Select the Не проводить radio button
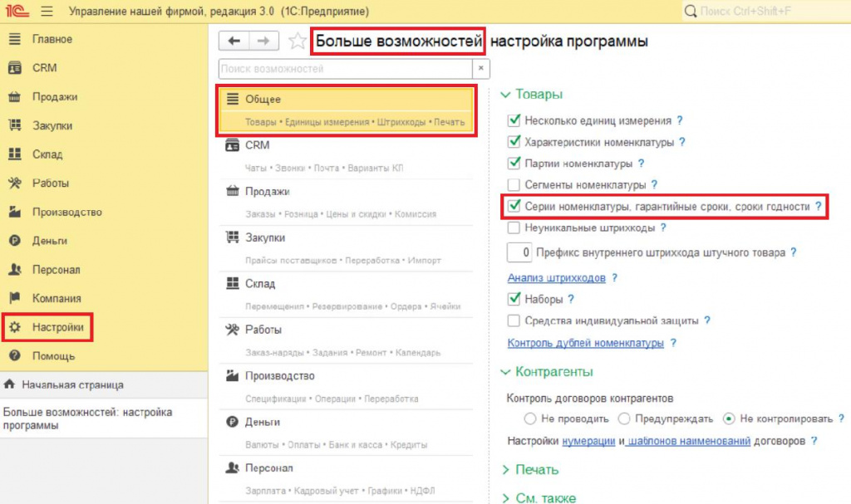 (x=530, y=418)
